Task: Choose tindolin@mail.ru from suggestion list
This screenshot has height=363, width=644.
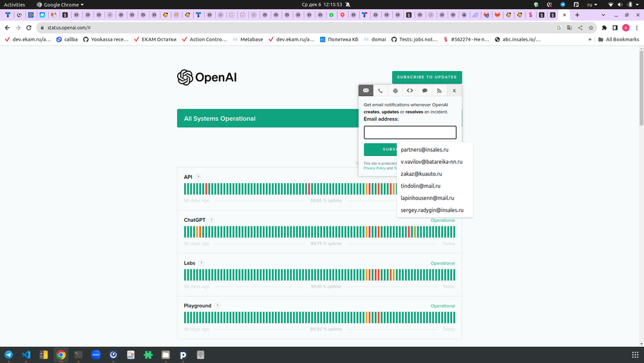Action: [x=421, y=186]
